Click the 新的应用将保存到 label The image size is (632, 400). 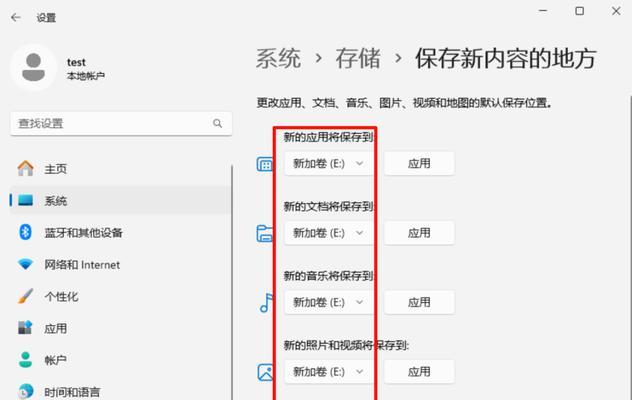coord(329,137)
